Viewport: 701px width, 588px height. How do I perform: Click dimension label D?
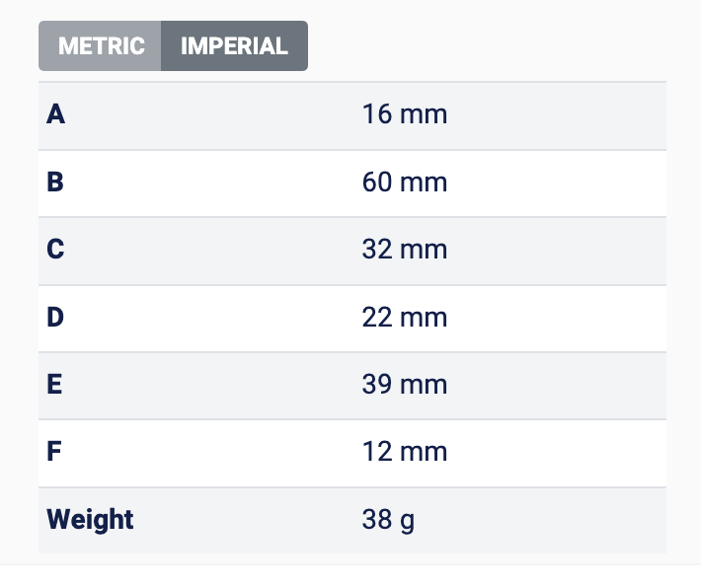coord(55,318)
